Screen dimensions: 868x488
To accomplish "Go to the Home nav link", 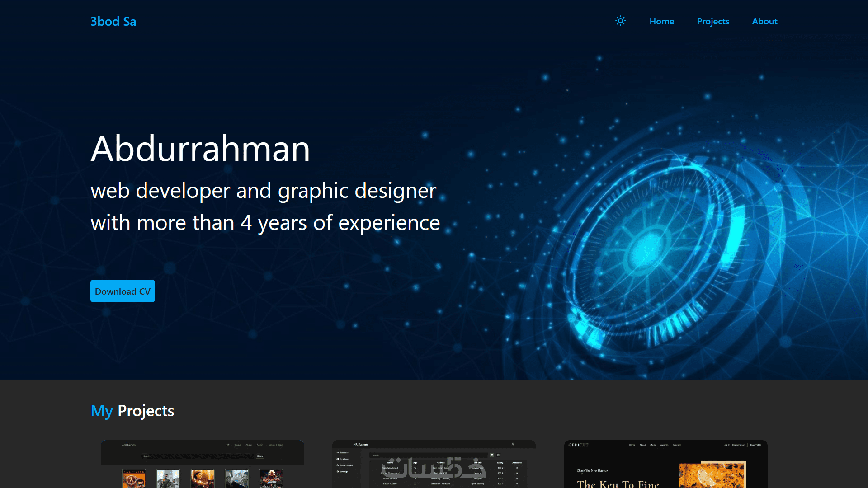I will tap(661, 21).
